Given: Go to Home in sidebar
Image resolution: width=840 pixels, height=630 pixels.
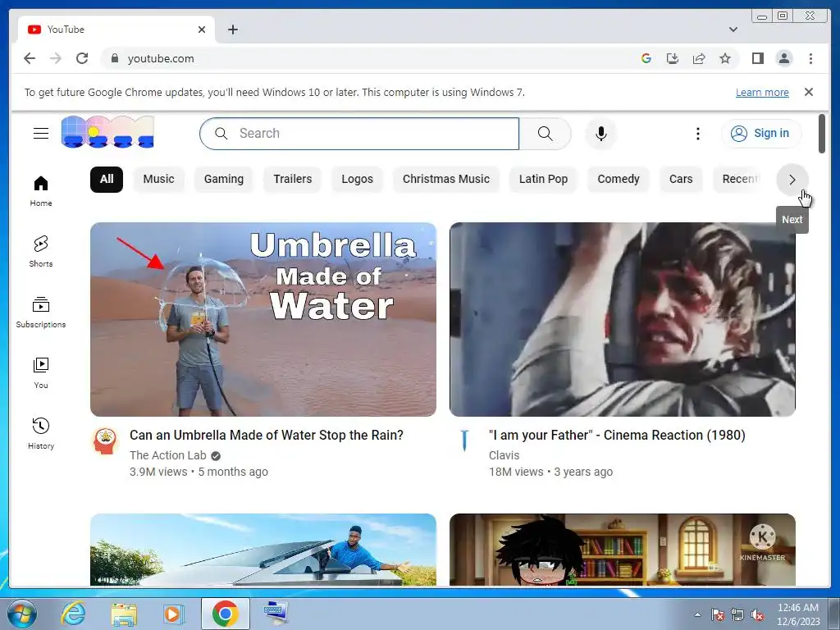Looking at the screenshot, I should (x=41, y=191).
